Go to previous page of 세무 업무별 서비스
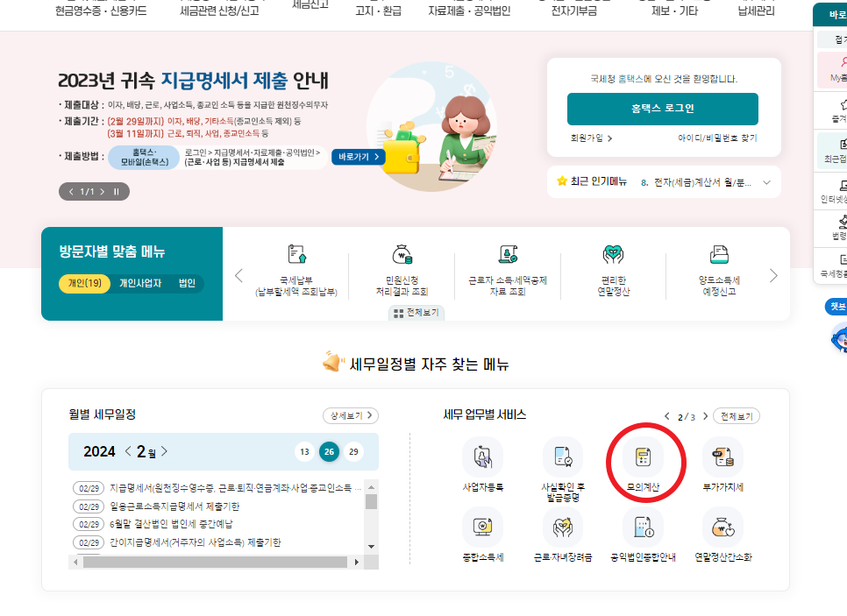 tap(667, 416)
